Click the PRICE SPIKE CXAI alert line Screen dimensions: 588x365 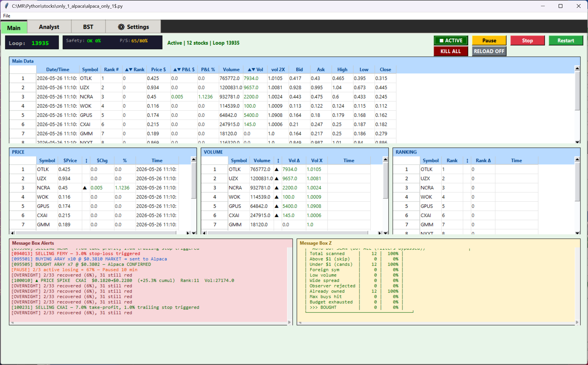point(123,281)
